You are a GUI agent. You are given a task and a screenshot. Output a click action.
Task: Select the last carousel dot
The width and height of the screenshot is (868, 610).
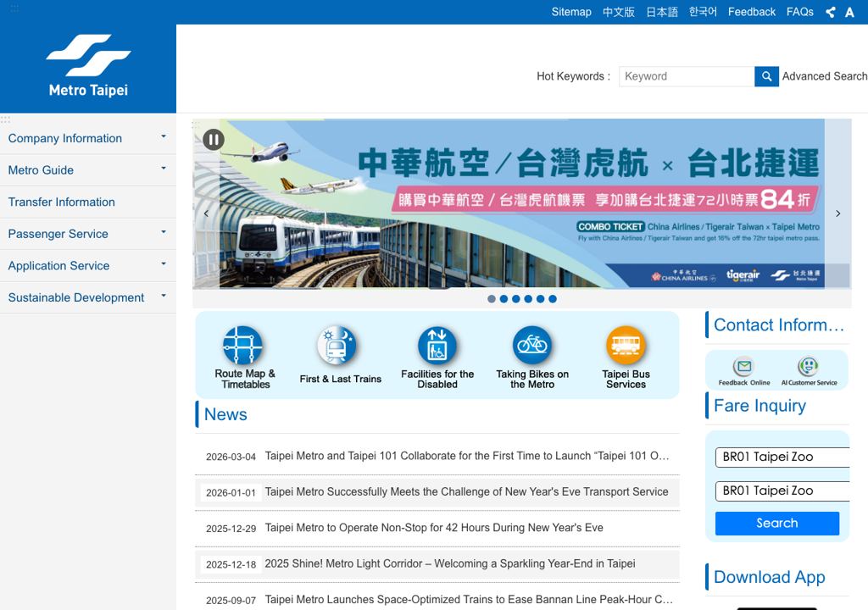(553, 299)
